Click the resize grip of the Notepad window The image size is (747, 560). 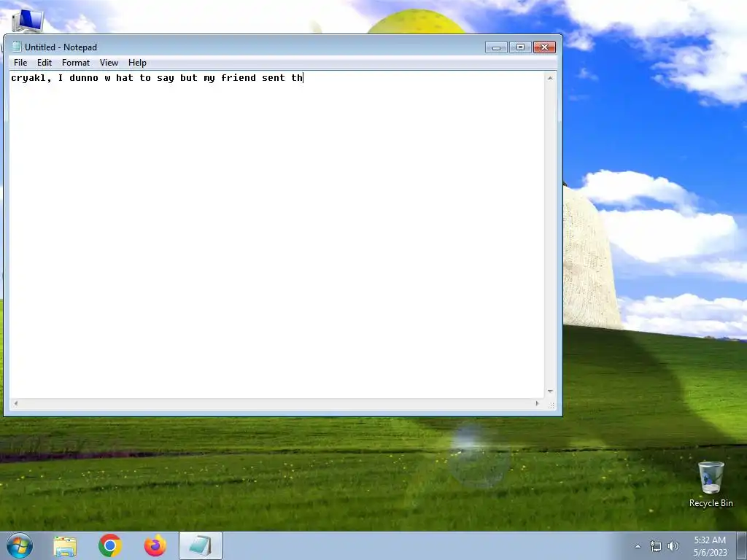coord(551,405)
